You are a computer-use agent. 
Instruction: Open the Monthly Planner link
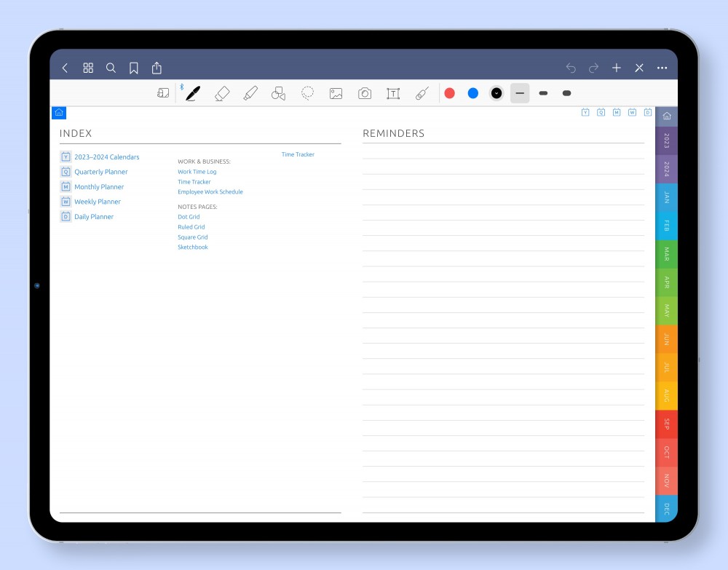point(99,186)
